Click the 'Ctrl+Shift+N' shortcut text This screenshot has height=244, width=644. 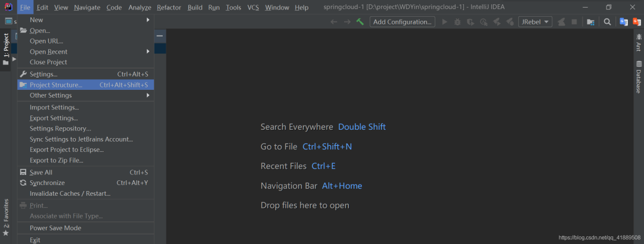click(327, 146)
